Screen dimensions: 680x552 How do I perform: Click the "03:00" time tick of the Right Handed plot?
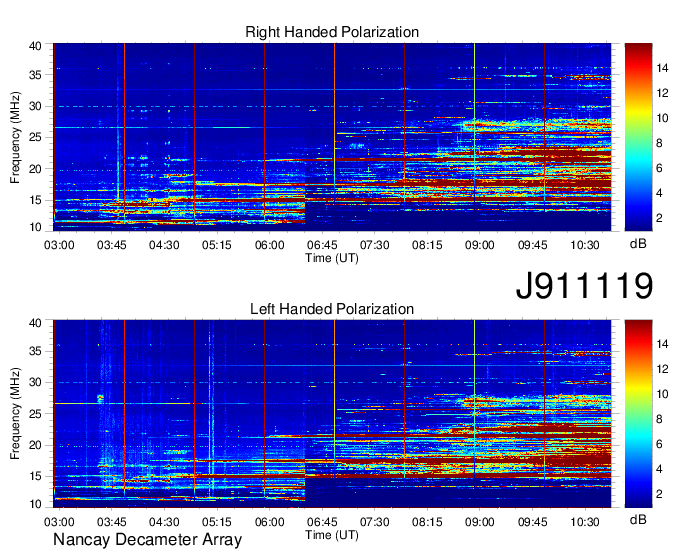59,245
